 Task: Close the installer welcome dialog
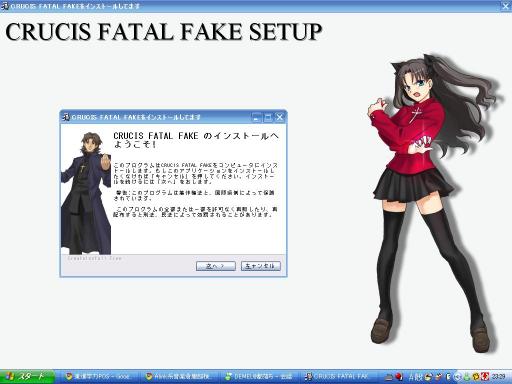[x=279, y=117]
